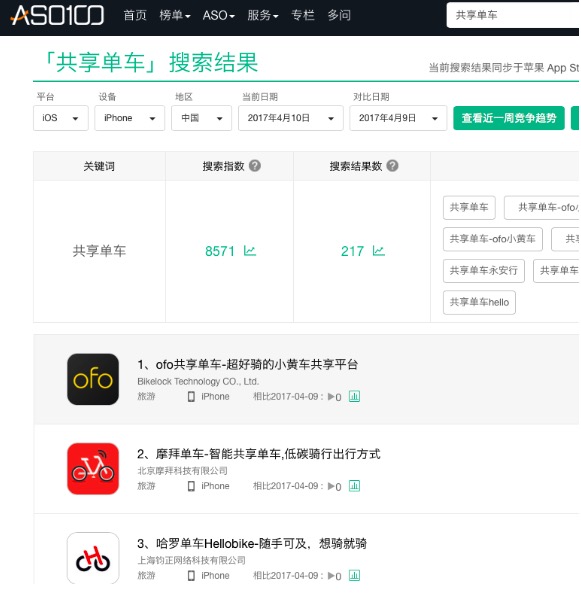581x597 pixels.
Task: Open ranking chart icon in 摩拜单车 row
Action: click(x=354, y=486)
